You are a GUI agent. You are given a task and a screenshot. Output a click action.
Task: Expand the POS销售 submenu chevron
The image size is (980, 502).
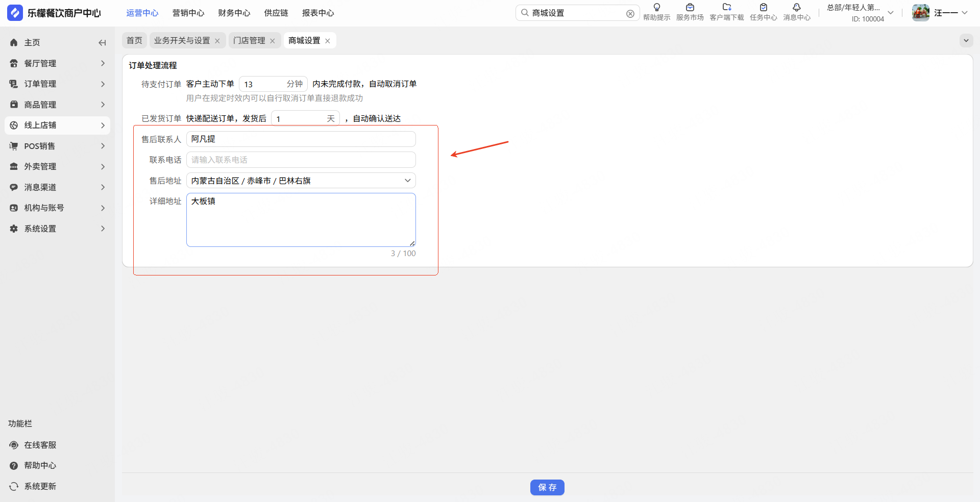tap(103, 146)
